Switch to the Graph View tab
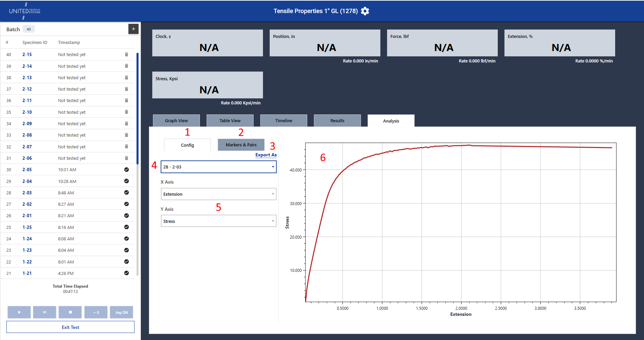 pos(176,120)
